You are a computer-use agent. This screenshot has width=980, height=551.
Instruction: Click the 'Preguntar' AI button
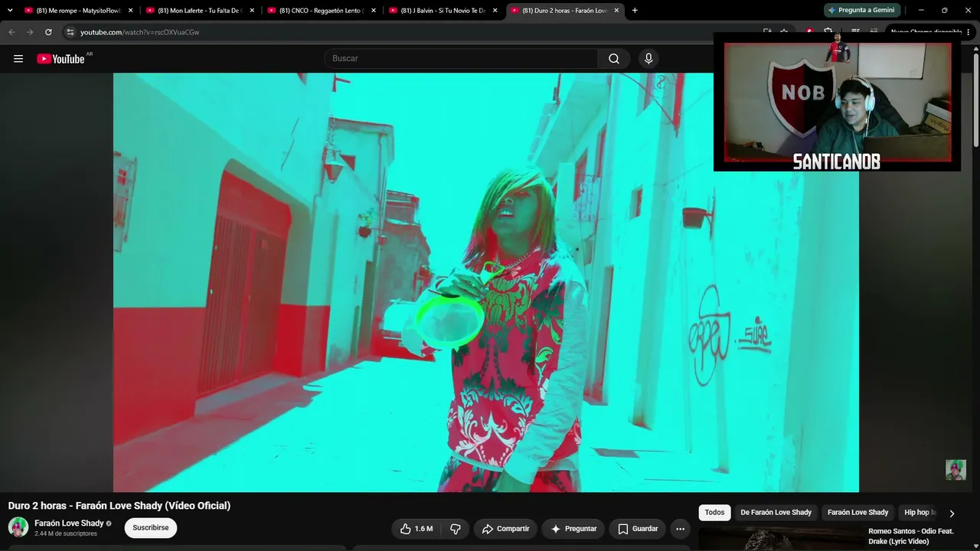(x=573, y=529)
